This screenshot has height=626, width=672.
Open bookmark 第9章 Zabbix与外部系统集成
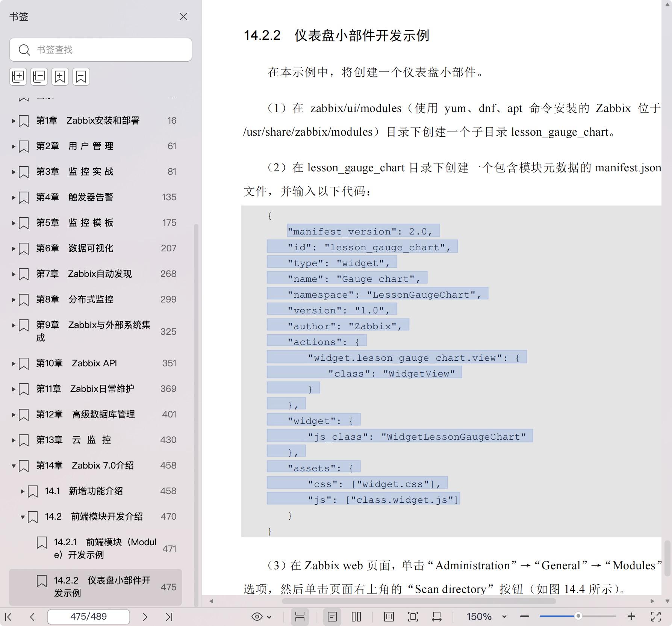pos(93,331)
